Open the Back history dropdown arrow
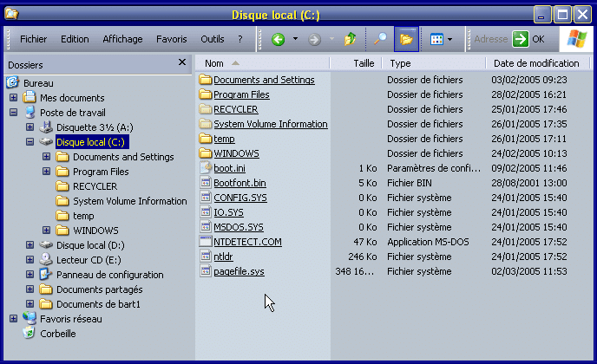 pyautogui.click(x=295, y=39)
